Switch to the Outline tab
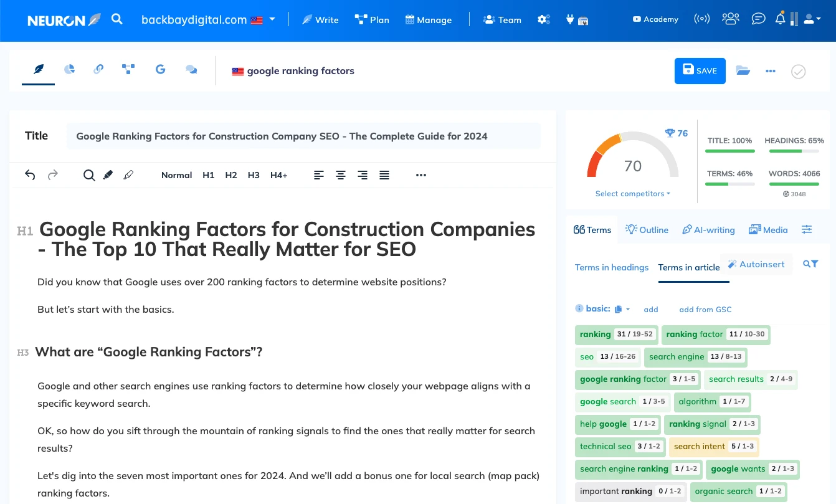 pyautogui.click(x=647, y=230)
